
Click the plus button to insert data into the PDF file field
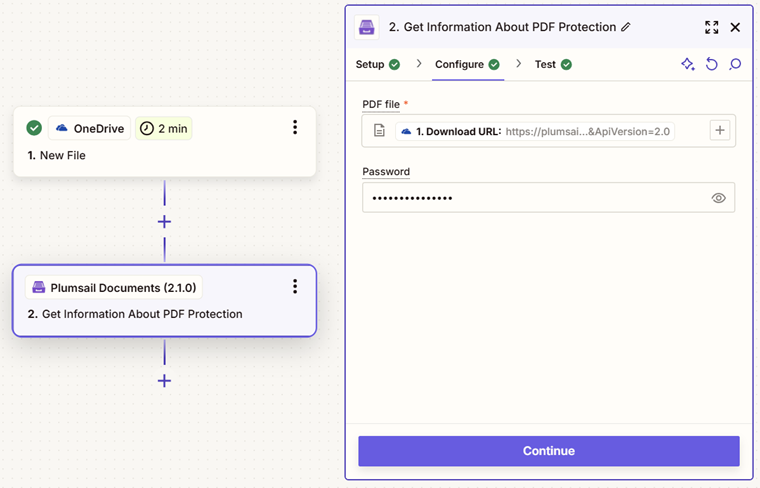(720, 130)
